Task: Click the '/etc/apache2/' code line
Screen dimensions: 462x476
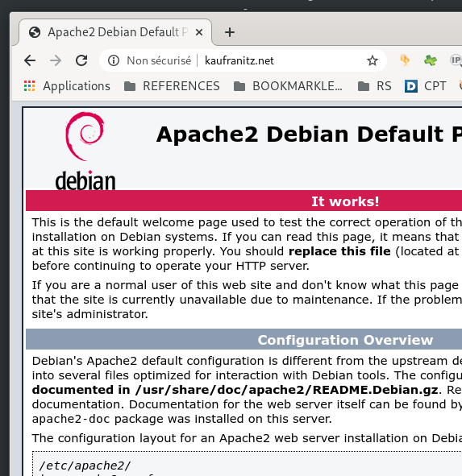Action: pos(85,466)
